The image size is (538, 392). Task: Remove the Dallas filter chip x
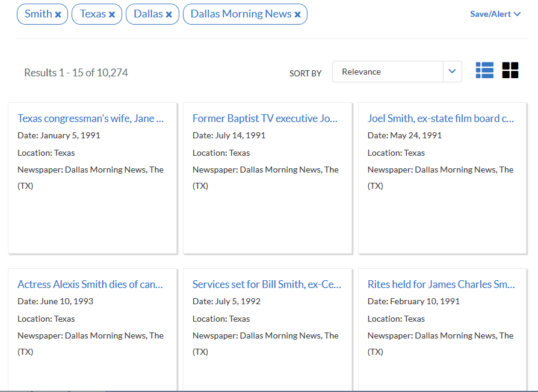pos(169,14)
